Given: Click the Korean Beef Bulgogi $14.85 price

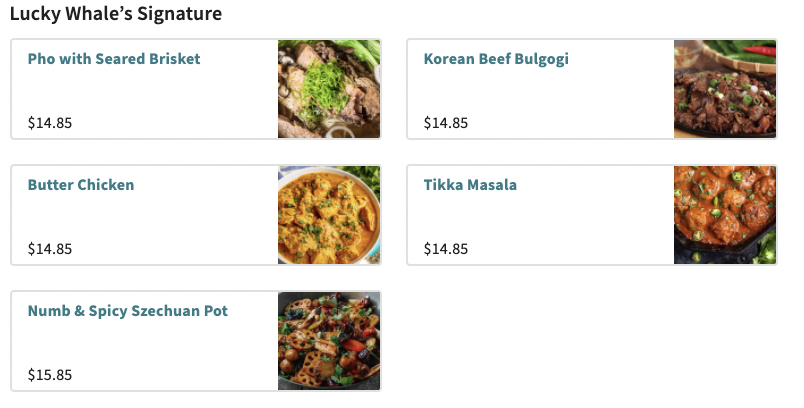Looking at the screenshot, I should 446,123.
